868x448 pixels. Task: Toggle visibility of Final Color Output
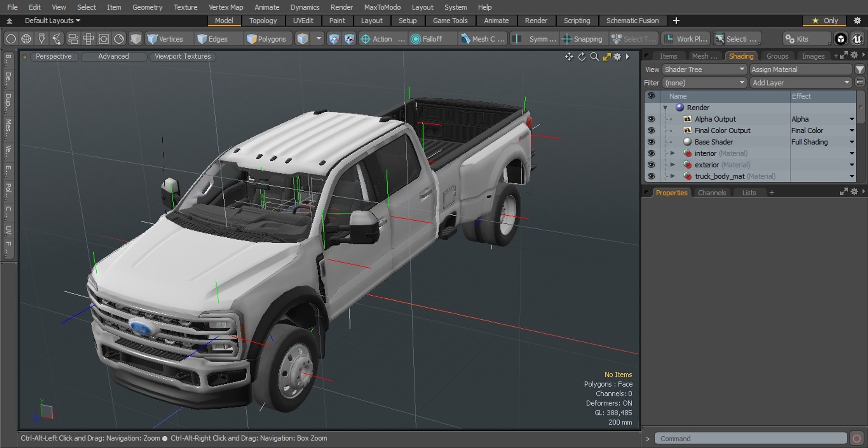[651, 130]
